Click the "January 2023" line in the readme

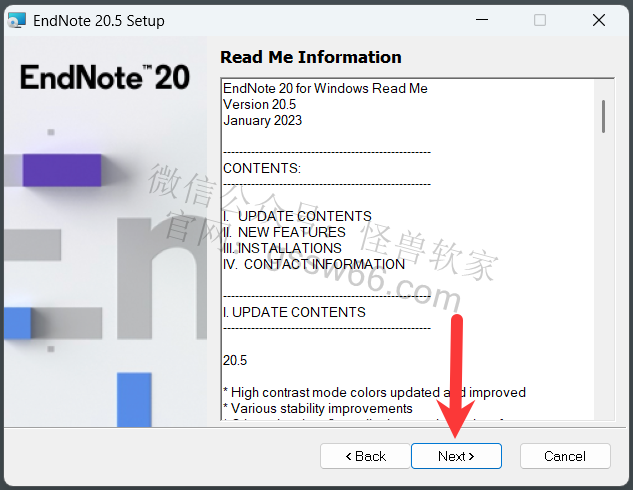pyautogui.click(x=262, y=120)
